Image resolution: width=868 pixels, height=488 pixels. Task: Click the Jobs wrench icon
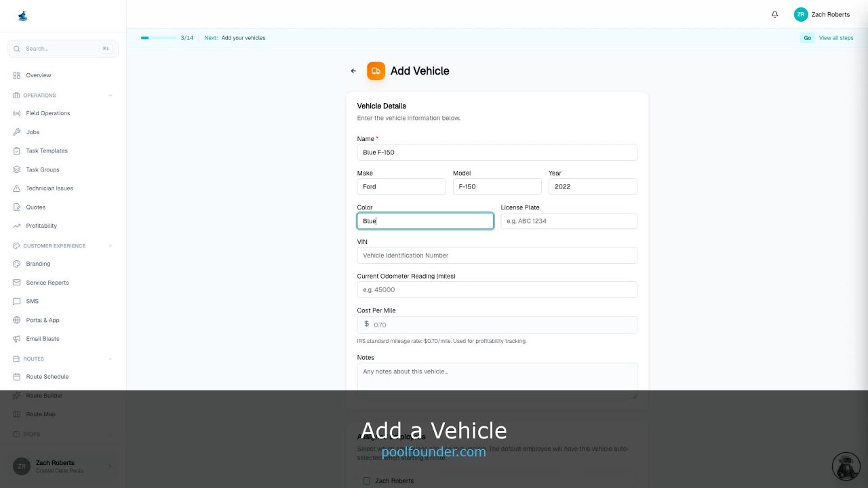click(17, 132)
